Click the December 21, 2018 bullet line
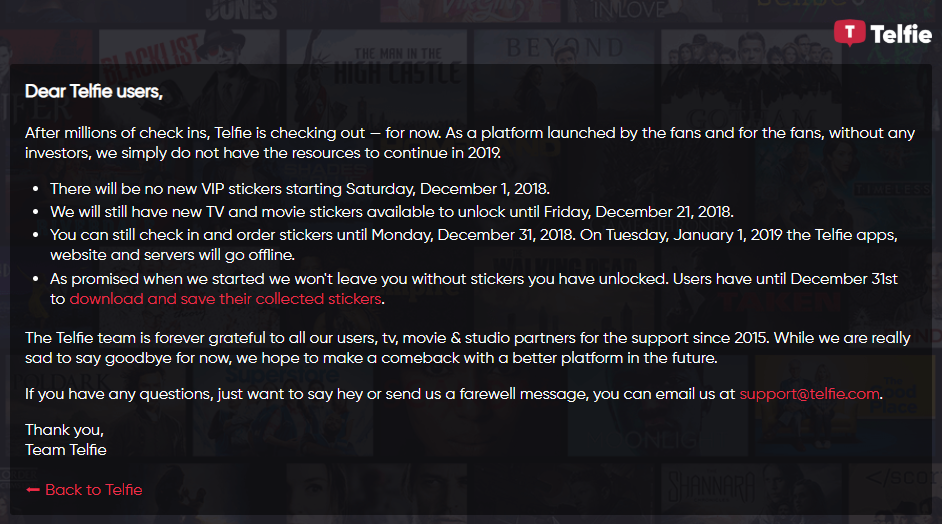The image size is (942, 524). [x=392, y=212]
